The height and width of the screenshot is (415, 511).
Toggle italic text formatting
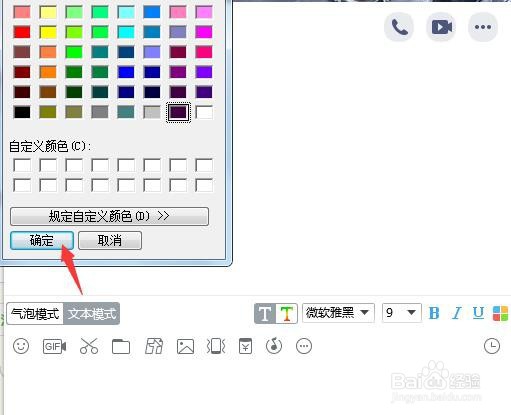click(x=456, y=313)
